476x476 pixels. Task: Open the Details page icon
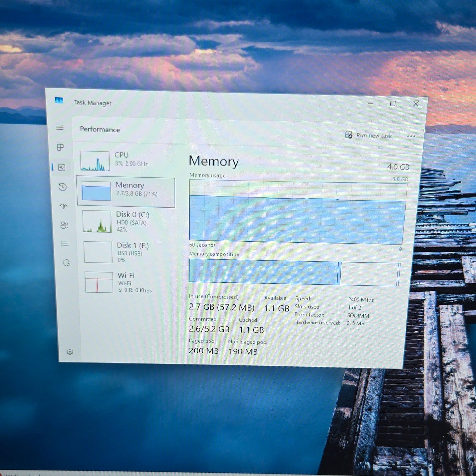[x=65, y=244]
